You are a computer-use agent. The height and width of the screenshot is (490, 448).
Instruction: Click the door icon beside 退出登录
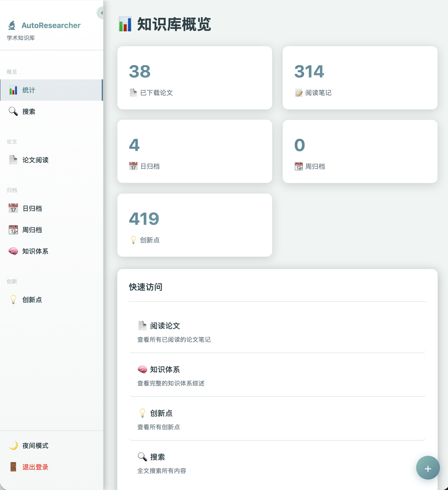[x=13, y=467]
